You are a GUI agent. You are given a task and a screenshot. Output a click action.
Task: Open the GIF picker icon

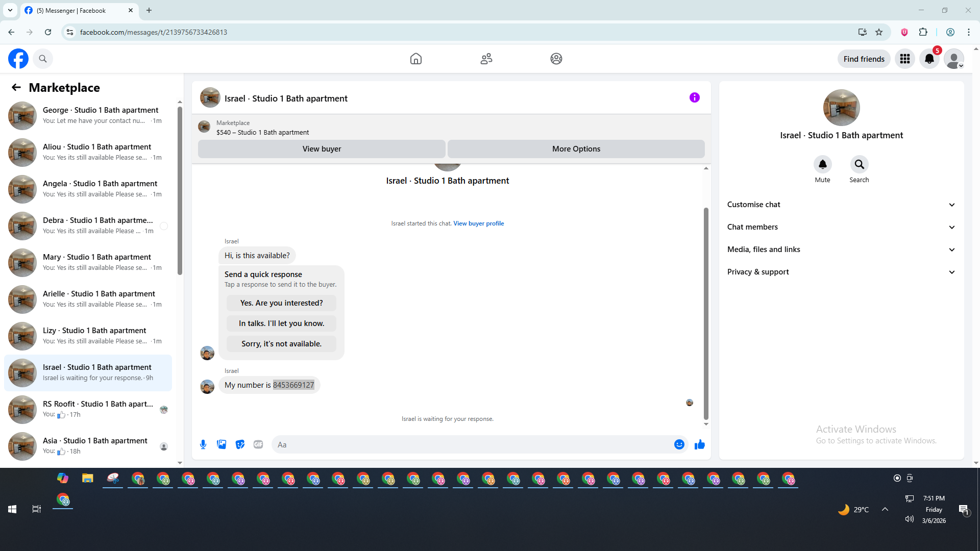[258, 444]
